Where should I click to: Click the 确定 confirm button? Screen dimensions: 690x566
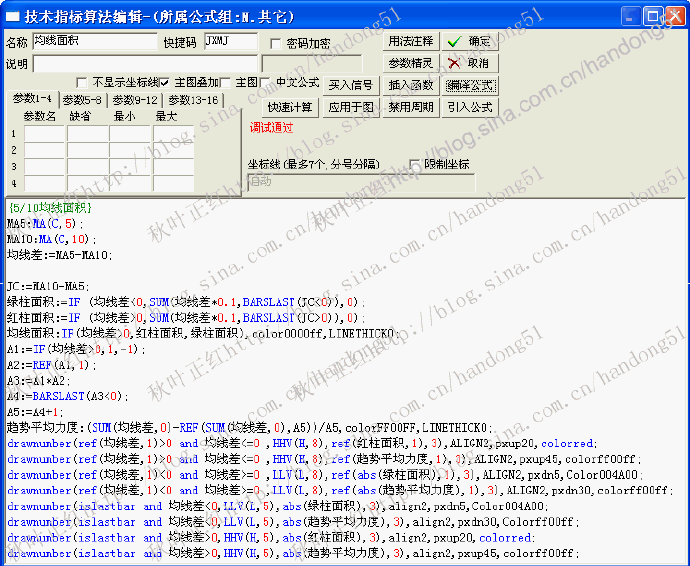click(470, 41)
